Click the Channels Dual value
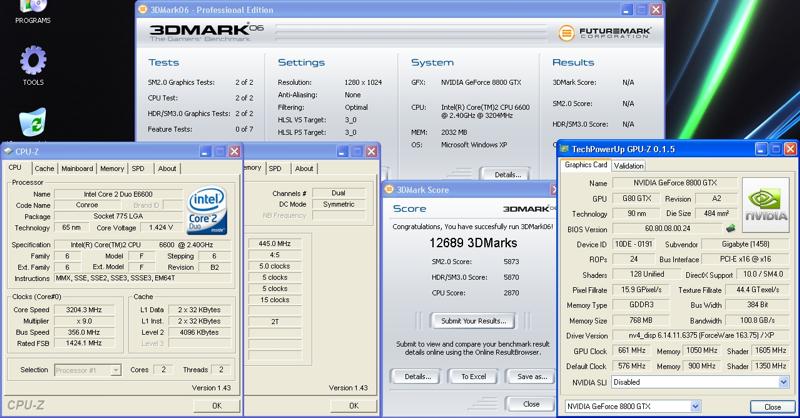800x418 pixels. click(x=338, y=193)
